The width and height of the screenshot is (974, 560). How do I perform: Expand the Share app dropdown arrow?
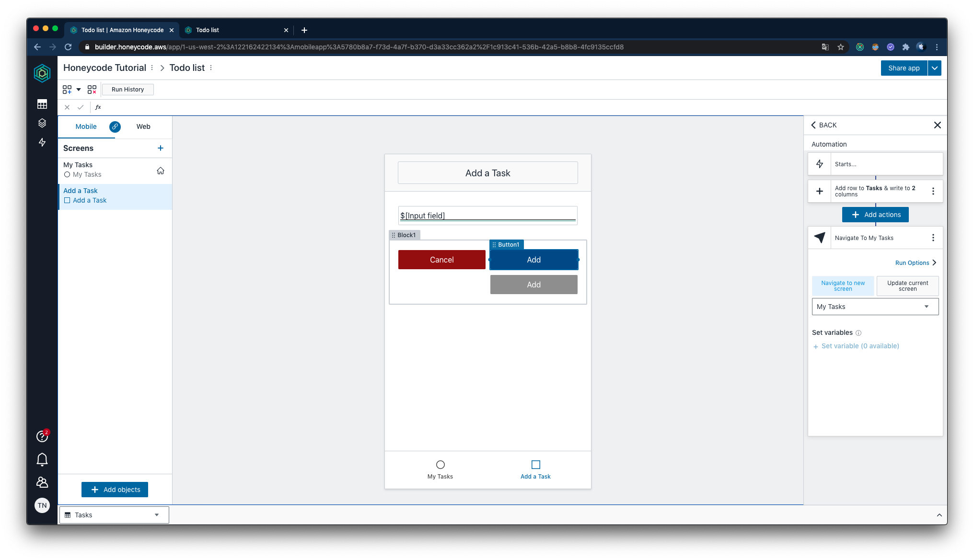click(935, 68)
